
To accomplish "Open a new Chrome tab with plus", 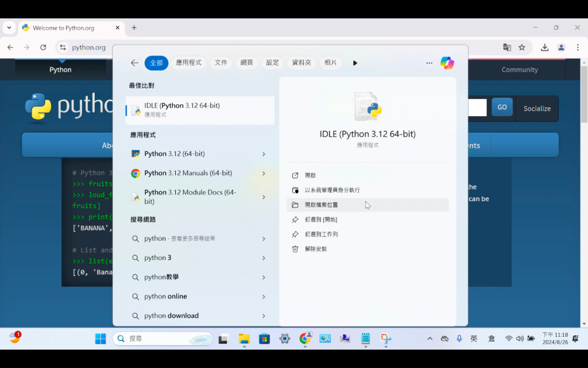I will click(134, 28).
